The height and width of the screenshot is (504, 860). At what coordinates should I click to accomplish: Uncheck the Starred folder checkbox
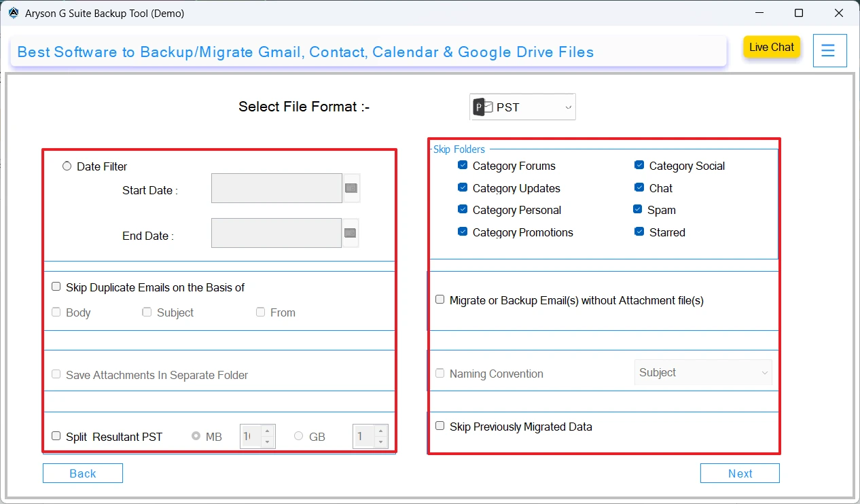click(639, 232)
